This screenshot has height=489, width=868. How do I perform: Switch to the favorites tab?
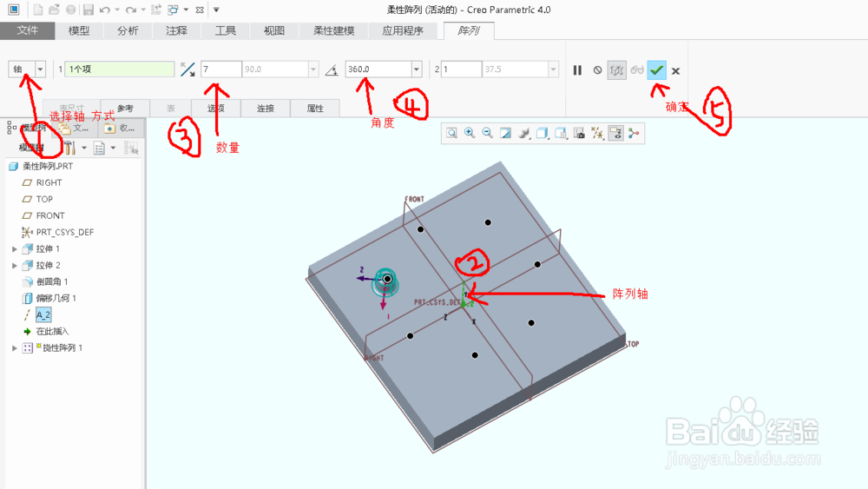tap(122, 129)
